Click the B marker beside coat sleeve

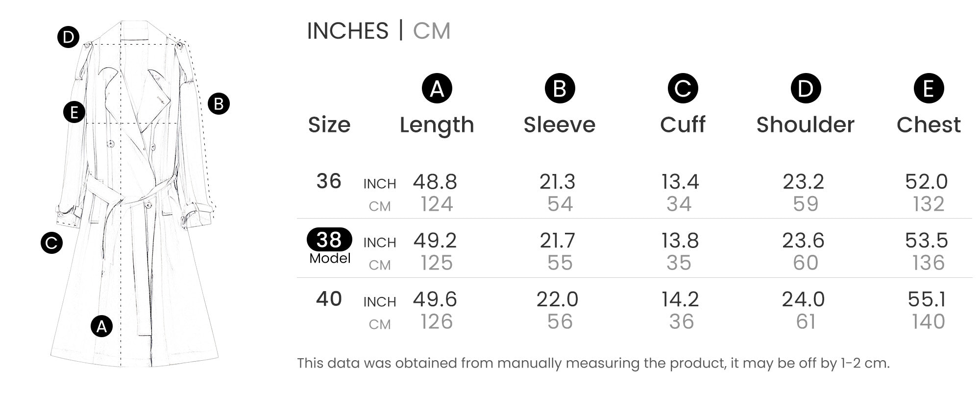[x=219, y=104]
